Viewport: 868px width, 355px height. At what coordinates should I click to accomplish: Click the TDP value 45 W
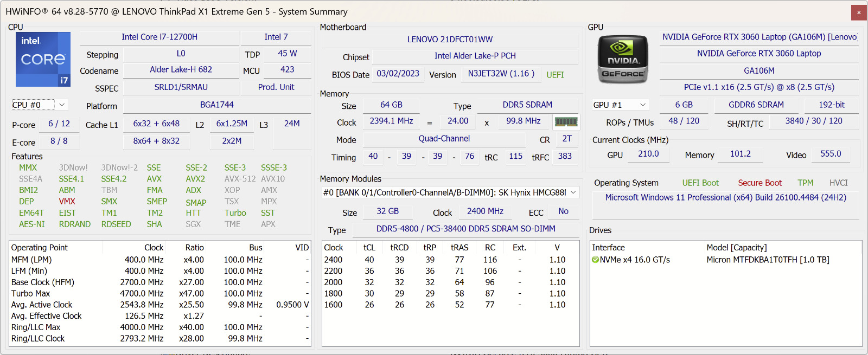click(288, 54)
